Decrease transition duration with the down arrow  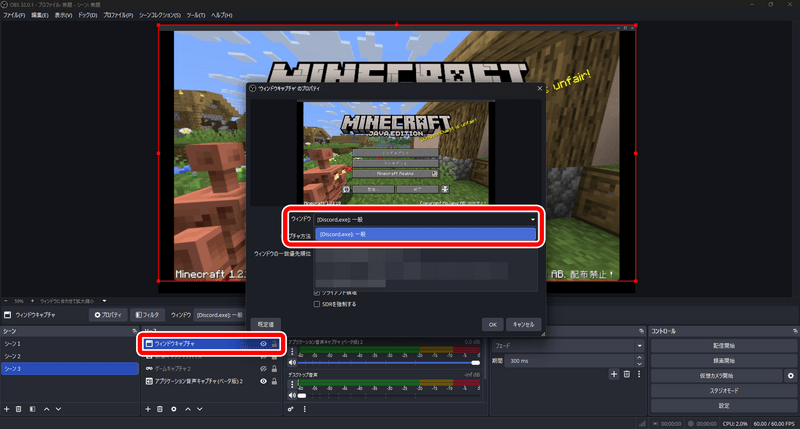(x=639, y=364)
